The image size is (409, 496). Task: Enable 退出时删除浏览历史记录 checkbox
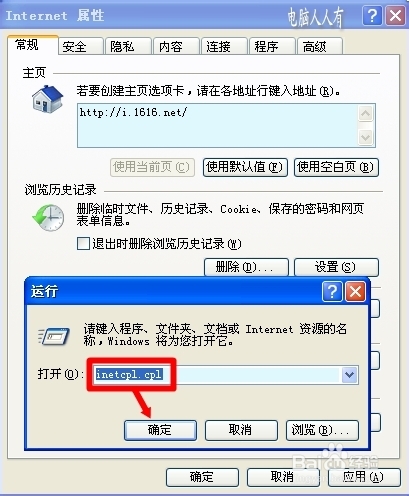[x=83, y=243]
